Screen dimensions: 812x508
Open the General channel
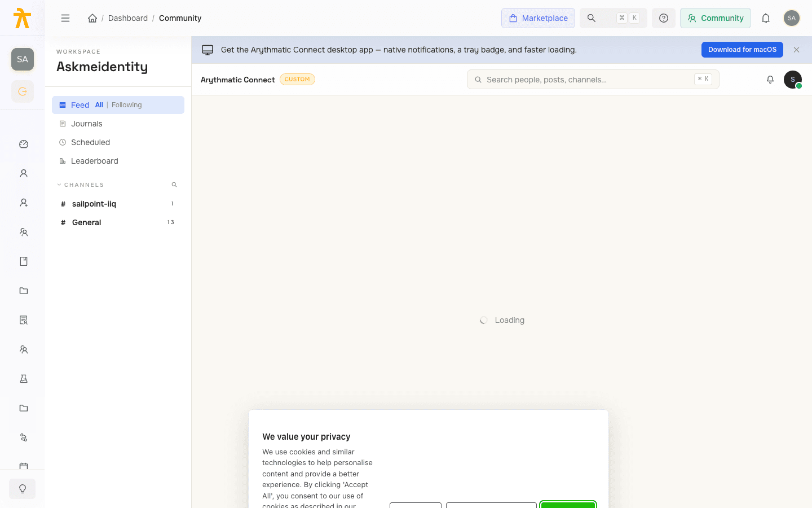118,222
